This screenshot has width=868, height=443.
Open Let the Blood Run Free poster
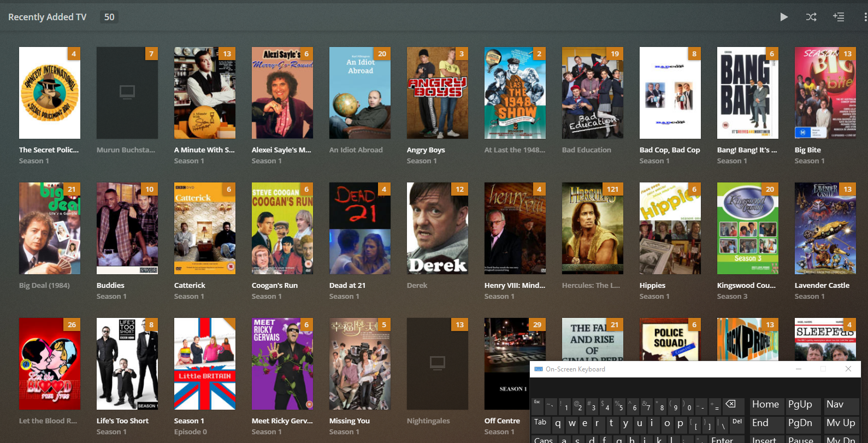[x=50, y=364]
